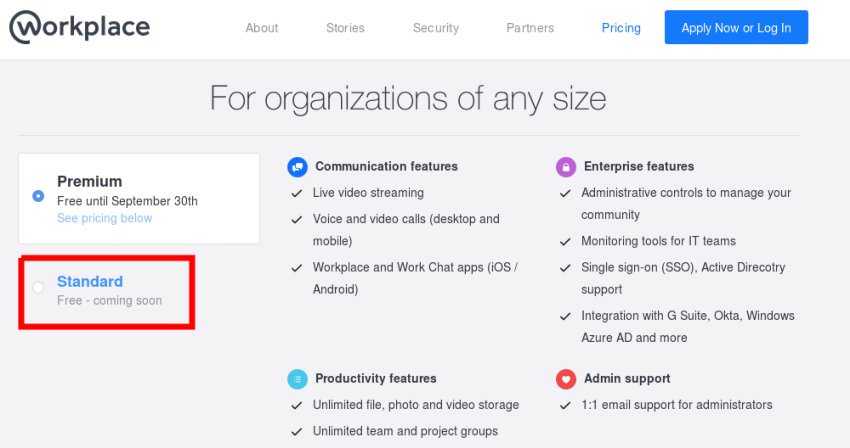Screen dimensions: 850x448
Task: Open the Pricing page link
Action: [621, 28]
